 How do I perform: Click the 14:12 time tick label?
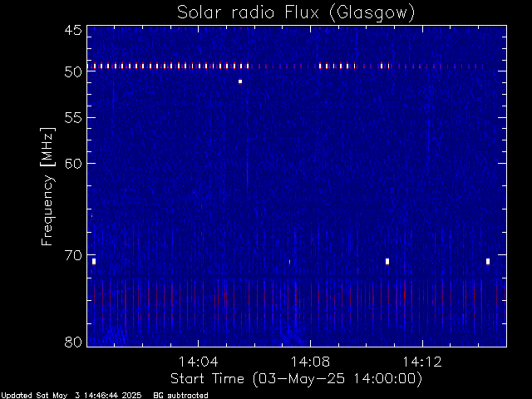(x=422, y=362)
